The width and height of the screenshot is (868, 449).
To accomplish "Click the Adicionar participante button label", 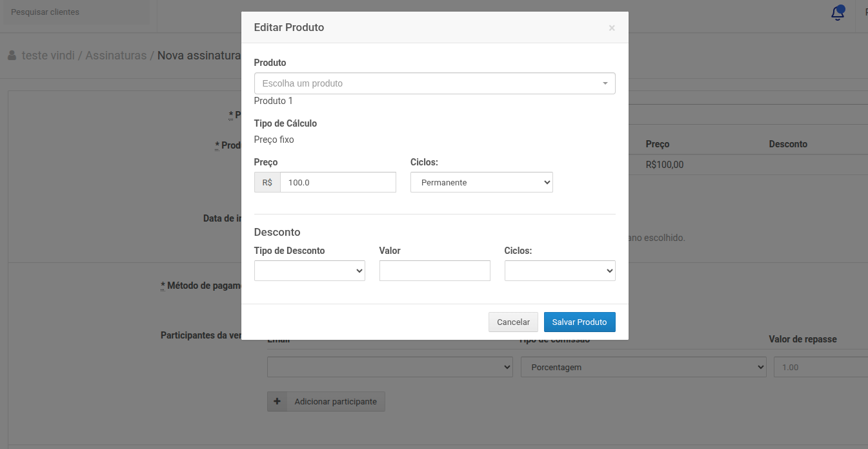I will 335,401.
